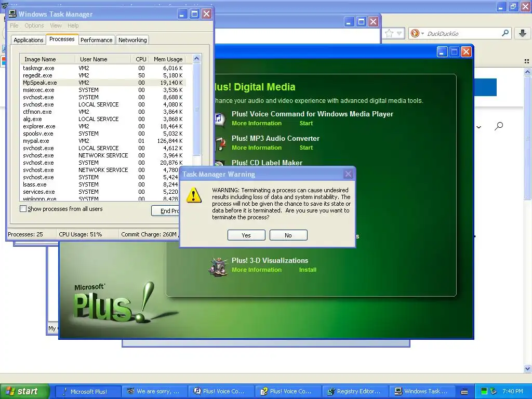The width and height of the screenshot is (532, 399).
Task: Select mypal.exe process row
Action: pyautogui.click(x=103, y=141)
